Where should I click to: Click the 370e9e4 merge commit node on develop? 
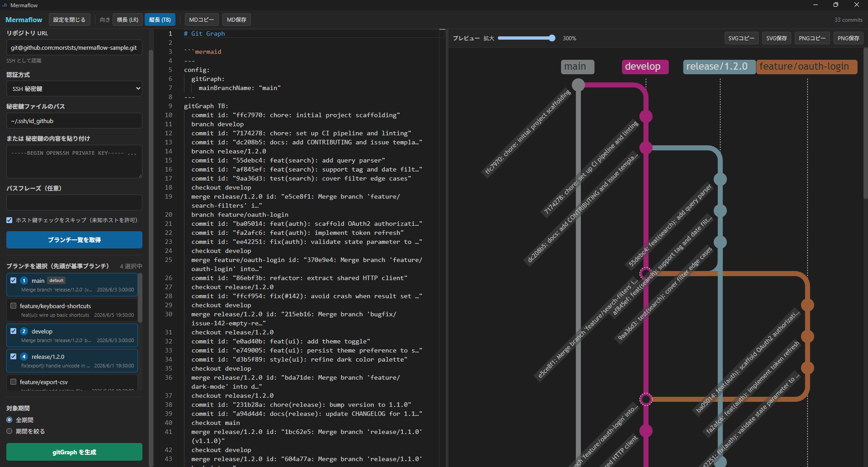click(646, 399)
